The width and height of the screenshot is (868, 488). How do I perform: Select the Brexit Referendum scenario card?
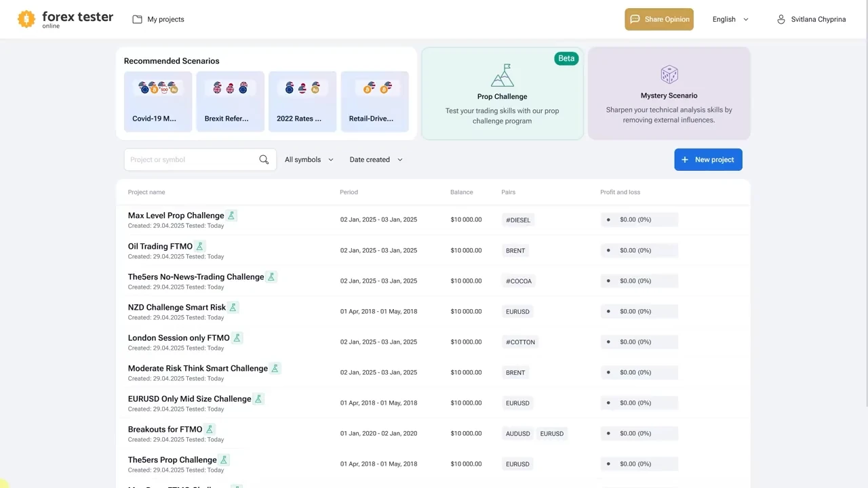click(x=230, y=102)
